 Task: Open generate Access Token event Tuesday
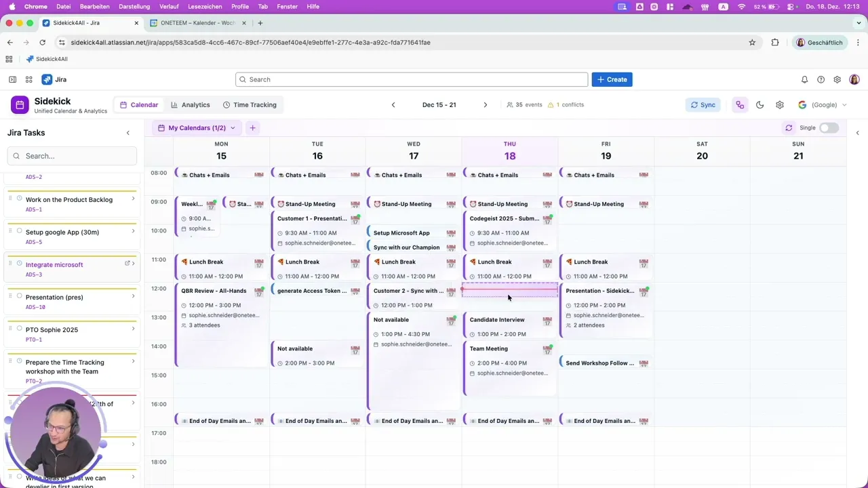pyautogui.click(x=317, y=291)
